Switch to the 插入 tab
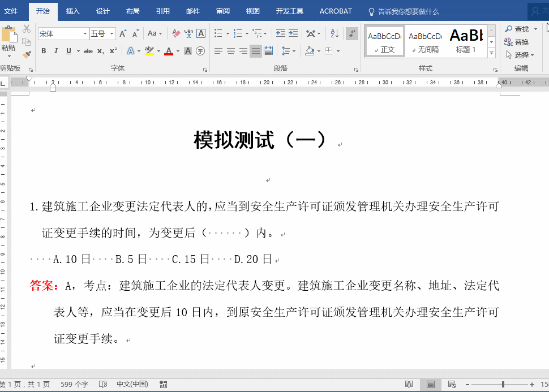 coord(73,11)
